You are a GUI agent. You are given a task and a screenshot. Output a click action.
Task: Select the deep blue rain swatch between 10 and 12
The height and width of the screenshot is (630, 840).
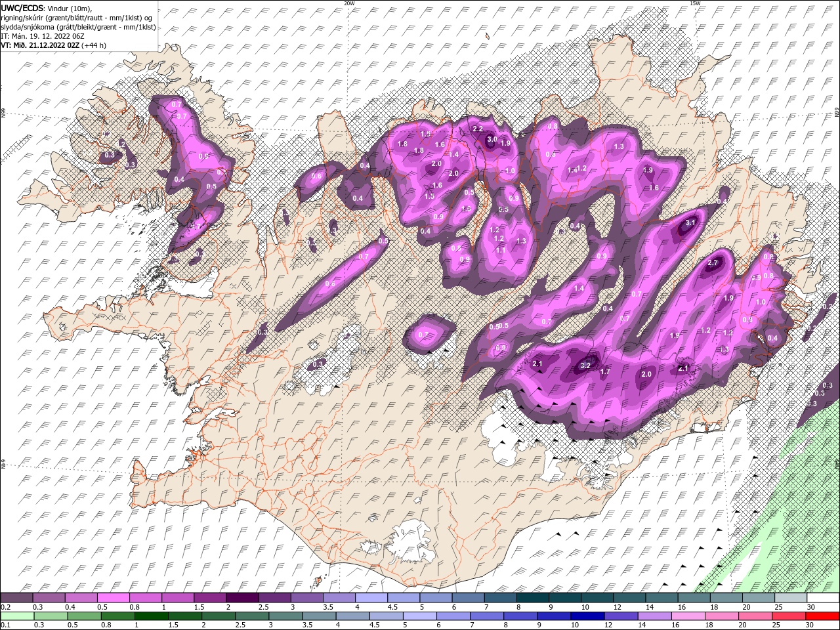tap(587, 616)
